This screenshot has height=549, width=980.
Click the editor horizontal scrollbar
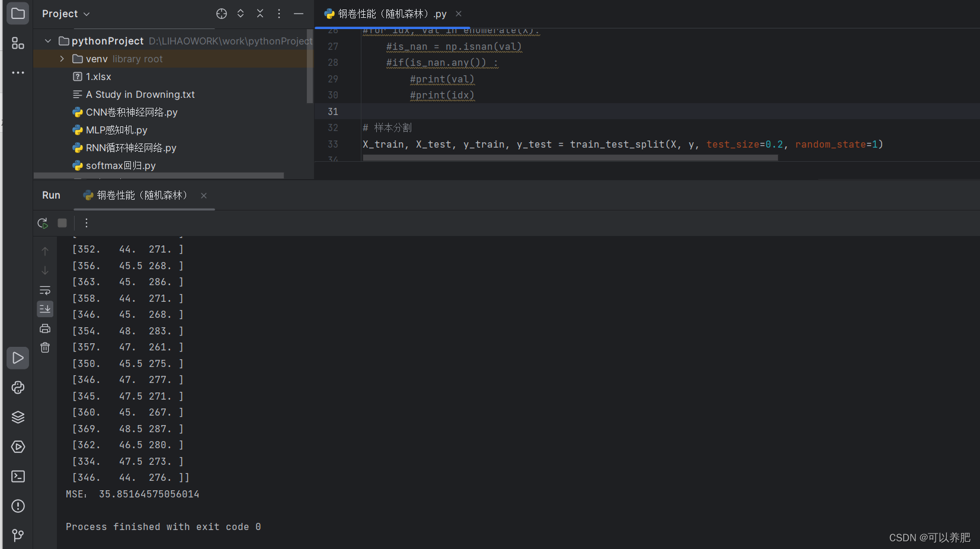[x=570, y=158]
